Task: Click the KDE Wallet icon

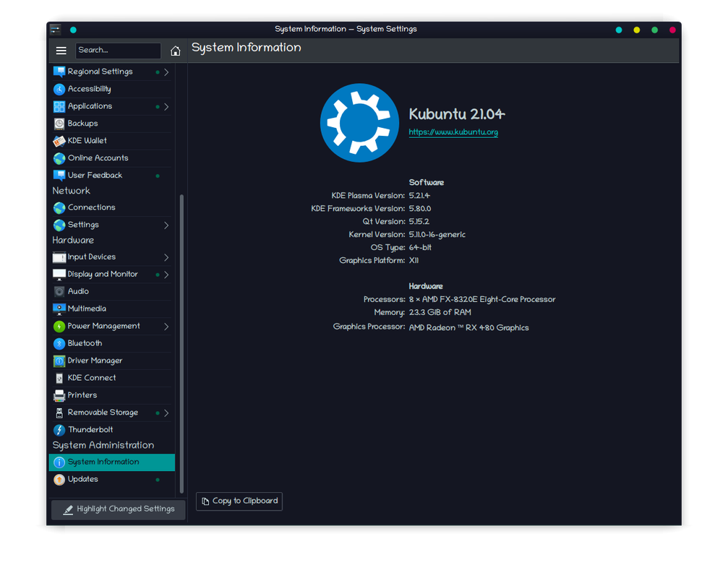Action: pos(59,141)
